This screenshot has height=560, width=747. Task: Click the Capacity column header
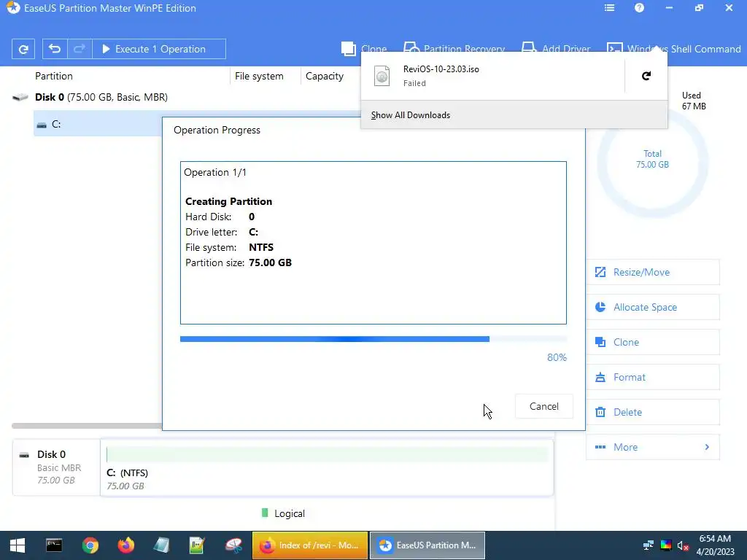(x=325, y=76)
